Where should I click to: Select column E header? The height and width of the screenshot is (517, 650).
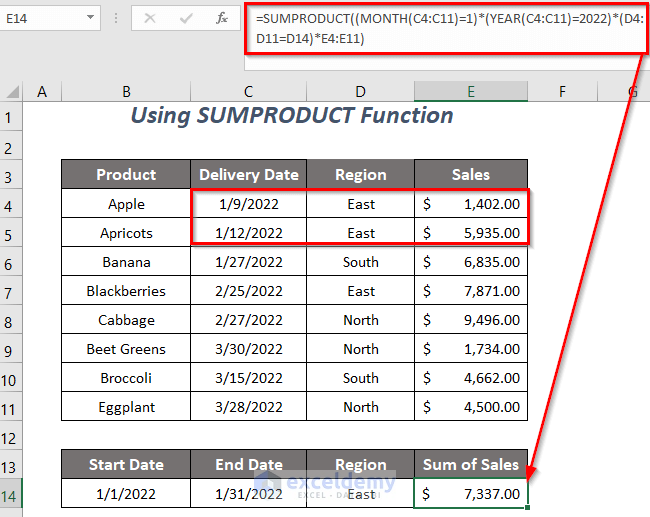pos(470,92)
